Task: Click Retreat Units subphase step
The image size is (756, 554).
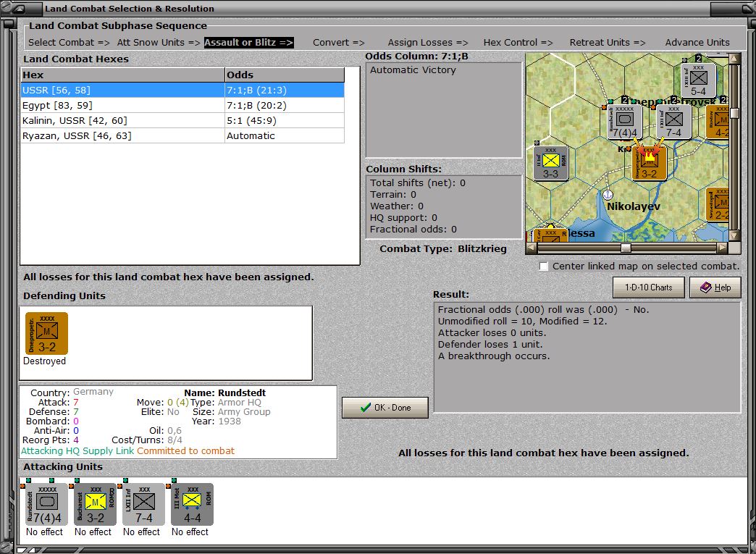Action: [x=608, y=43]
